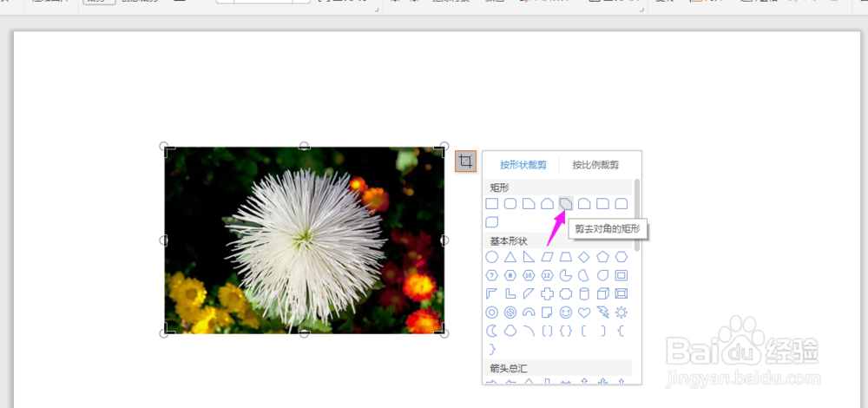Viewport: 868px width, 408px height.
Task: Switch to the 按形状裁剪 tab
Action: click(x=523, y=165)
